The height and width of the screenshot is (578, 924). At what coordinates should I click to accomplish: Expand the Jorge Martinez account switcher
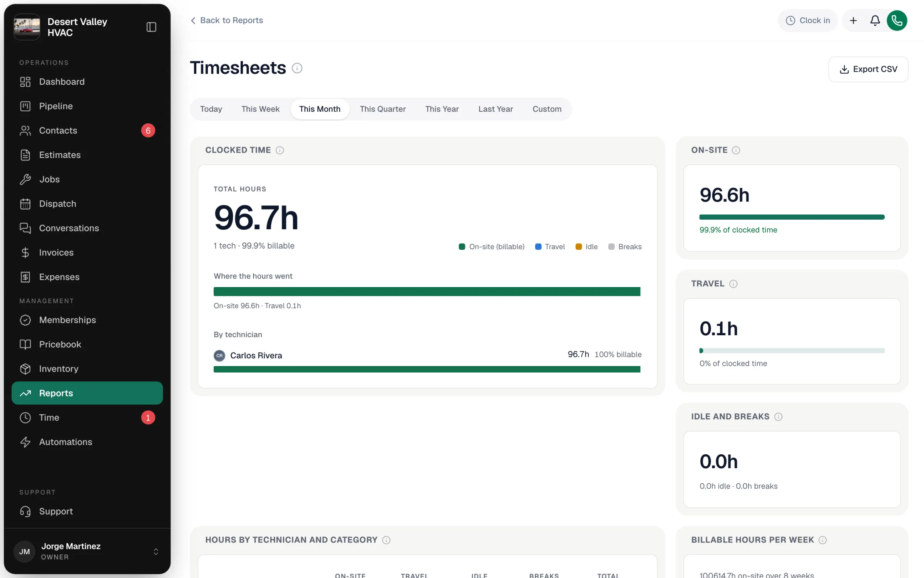[156, 551]
